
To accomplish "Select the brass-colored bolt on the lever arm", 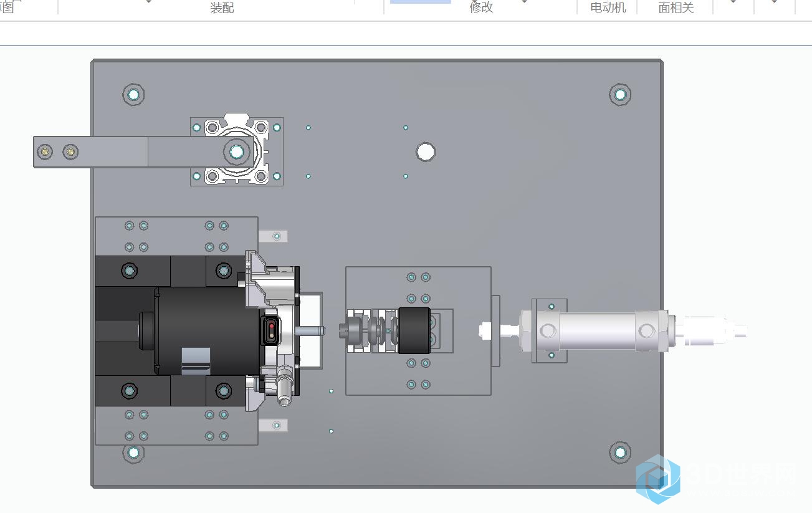I will [x=70, y=151].
